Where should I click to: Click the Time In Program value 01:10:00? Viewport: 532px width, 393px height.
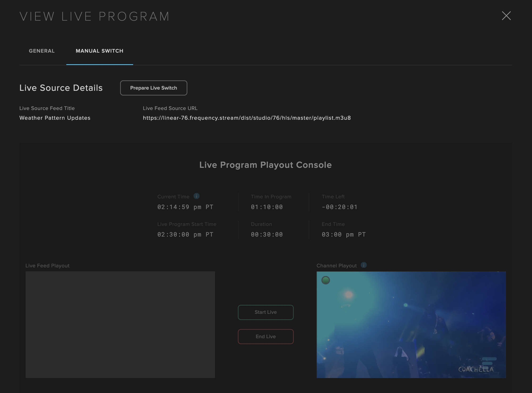267,207
